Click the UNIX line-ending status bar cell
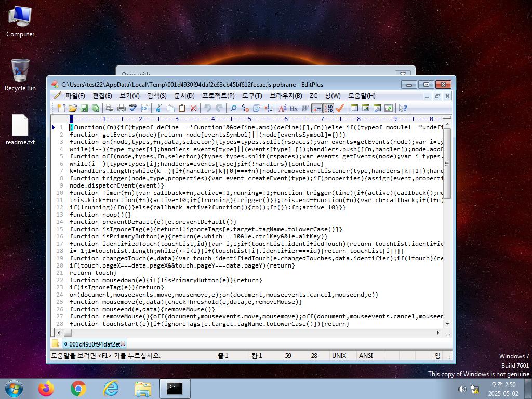The width and height of the screenshot is (532, 399). tap(339, 355)
